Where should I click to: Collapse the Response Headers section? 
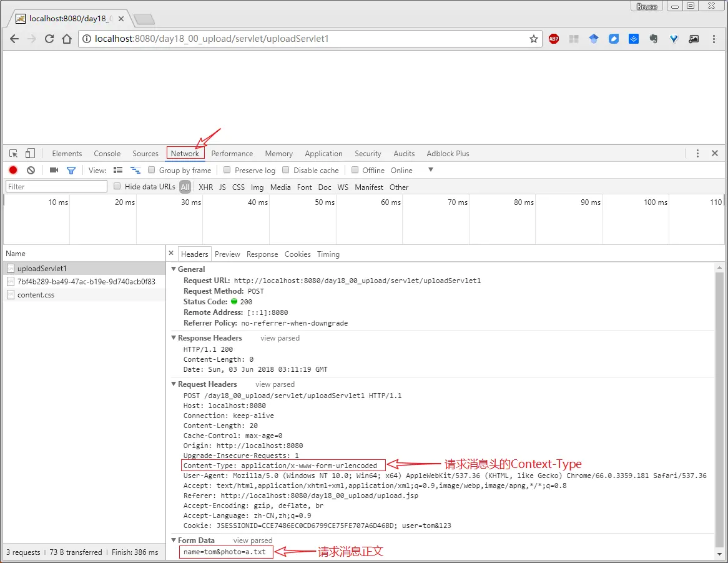click(x=174, y=337)
